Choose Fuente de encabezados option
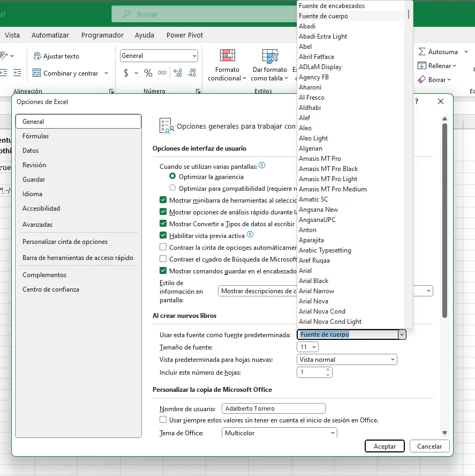The height and width of the screenshot is (476, 475). coord(350,6)
